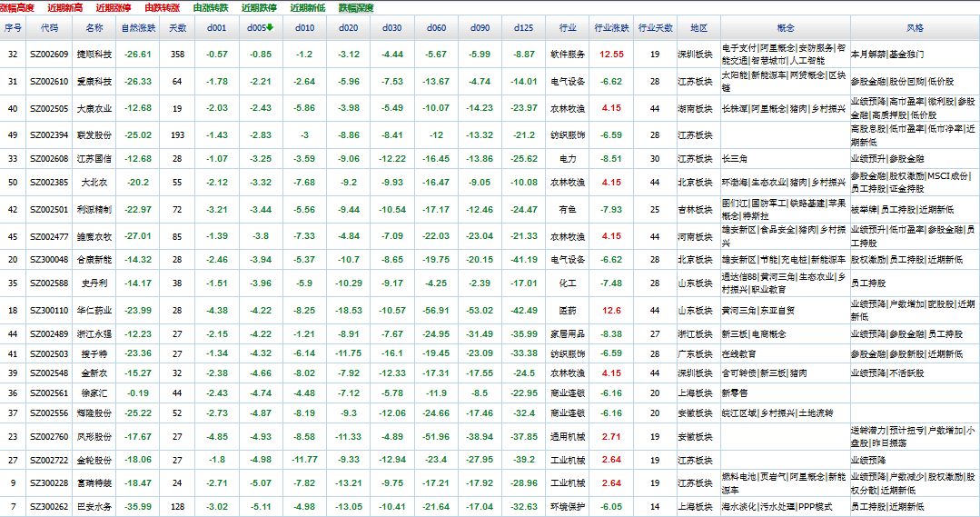Click stock name 大康农业
The image size is (980, 517).
(x=94, y=108)
